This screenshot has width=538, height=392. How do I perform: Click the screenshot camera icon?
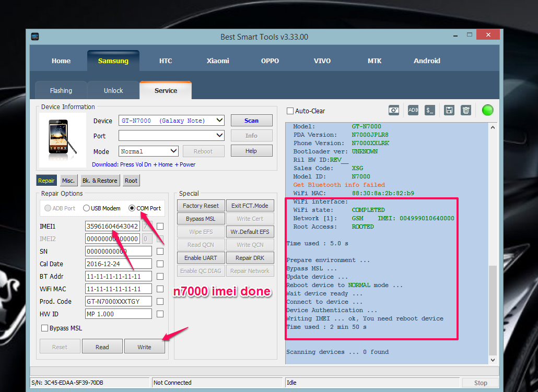pos(393,110)
